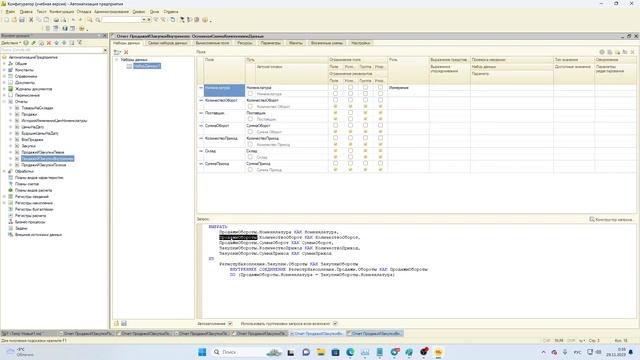Collapse the Номенклатура field row
The image size is (640, 360).
[201, 88]
